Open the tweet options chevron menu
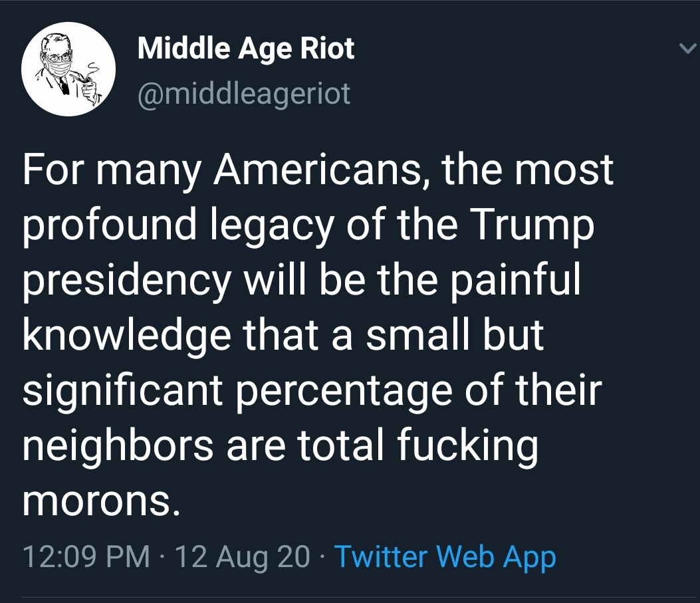The width and height of the screenshot is (700, 603). (687, 47)
